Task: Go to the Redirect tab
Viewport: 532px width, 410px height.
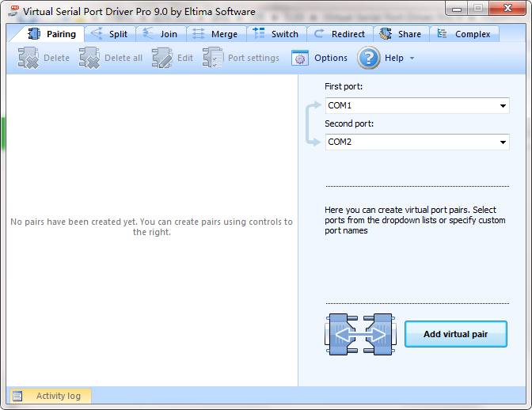Action: 340,34
